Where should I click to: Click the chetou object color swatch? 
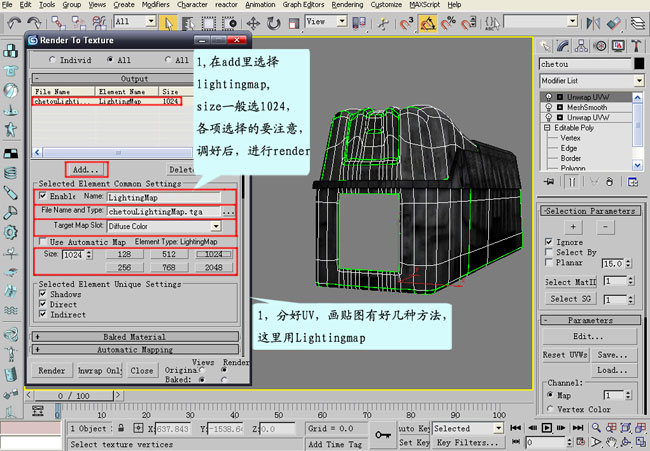coord(639,63)
